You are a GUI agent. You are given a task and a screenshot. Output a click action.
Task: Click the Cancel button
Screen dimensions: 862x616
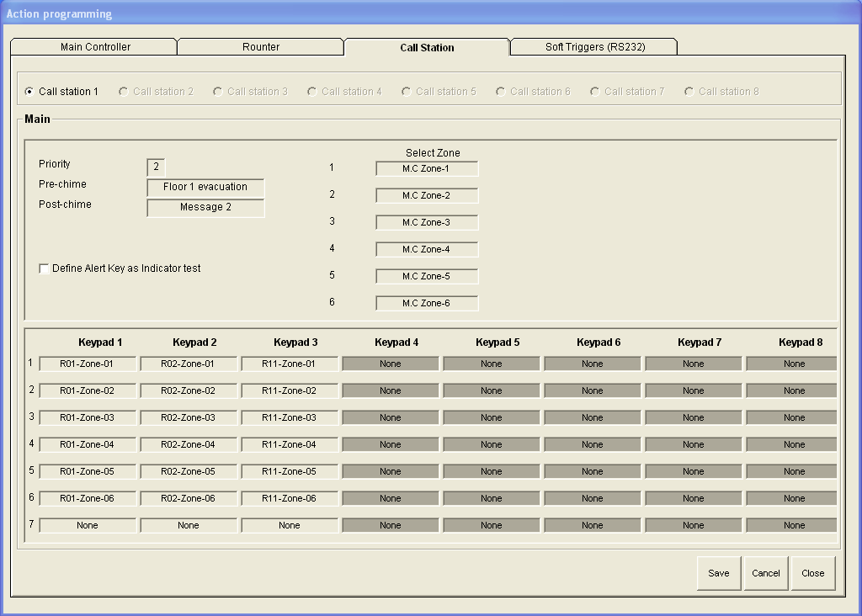766,573
